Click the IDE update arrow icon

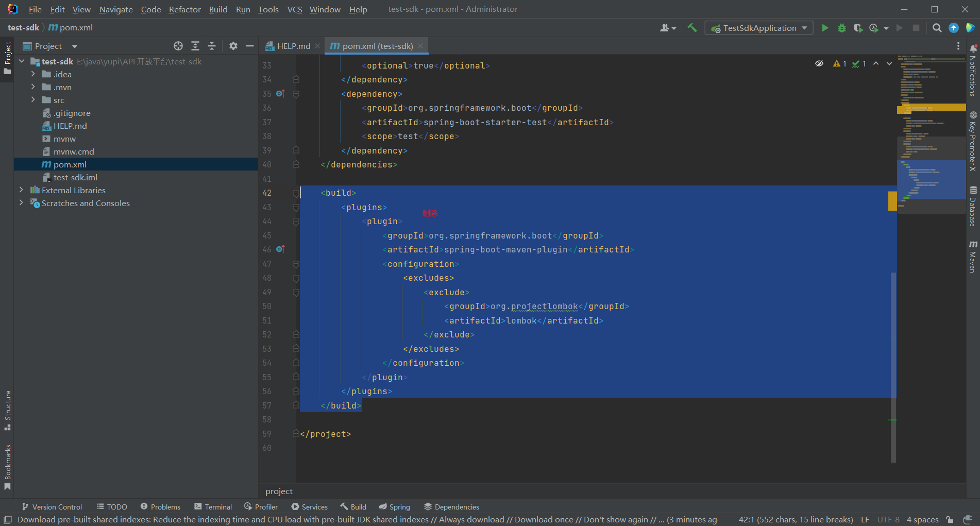[954, 28]
